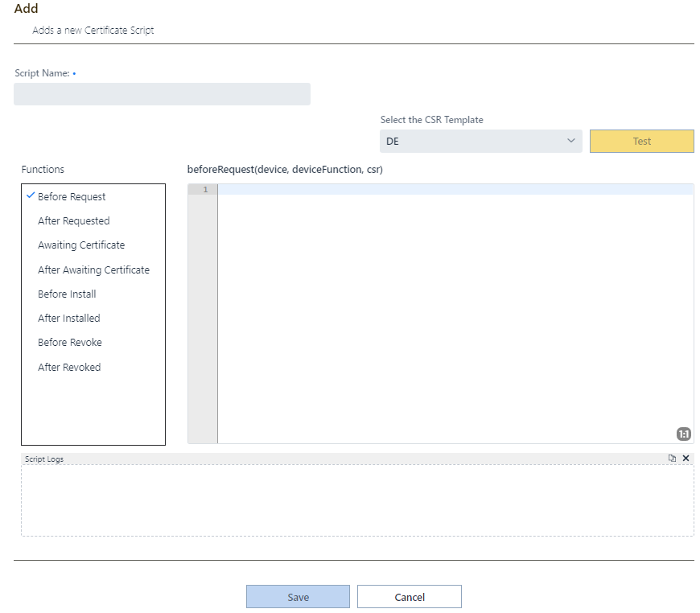The image size is (700, 613).
Task: Click the Test button
Action: pyautogui.click(x=641, y=141)
